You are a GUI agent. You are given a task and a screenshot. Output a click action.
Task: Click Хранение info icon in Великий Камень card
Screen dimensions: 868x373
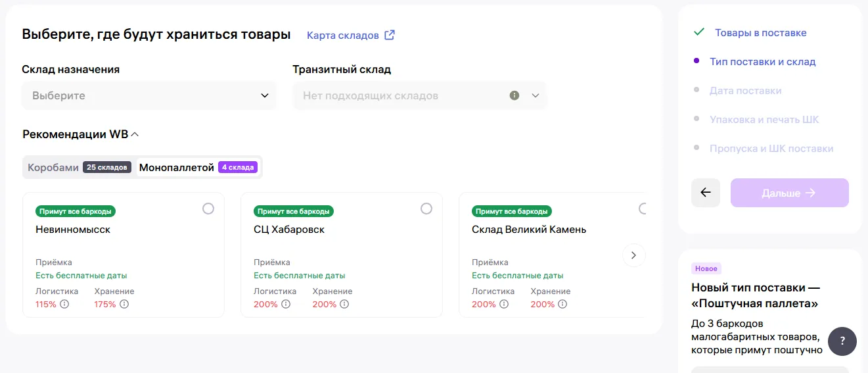coord(562,304)
